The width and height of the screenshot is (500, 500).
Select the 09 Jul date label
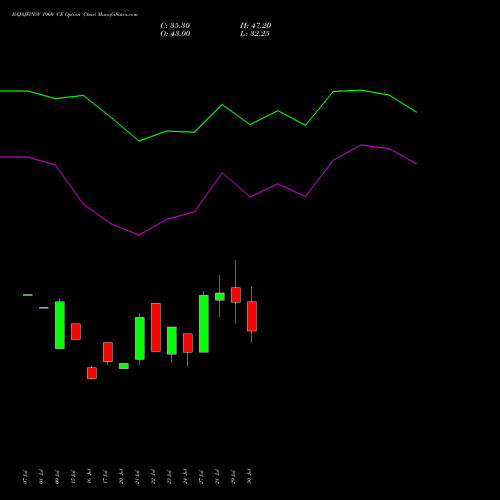pos(57,477)
